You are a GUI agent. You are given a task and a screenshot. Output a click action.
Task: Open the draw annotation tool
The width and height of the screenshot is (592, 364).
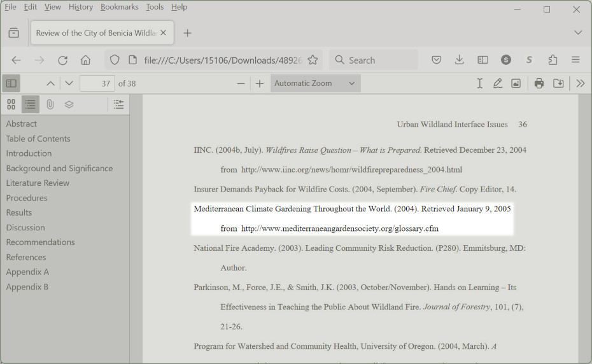click(498, 83)
